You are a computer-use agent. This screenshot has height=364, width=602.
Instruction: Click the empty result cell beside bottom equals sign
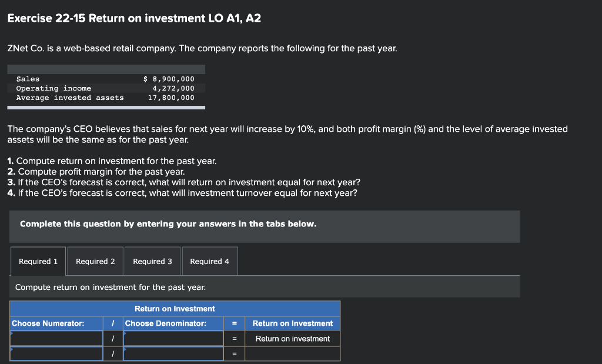click(x=292, y=353)
